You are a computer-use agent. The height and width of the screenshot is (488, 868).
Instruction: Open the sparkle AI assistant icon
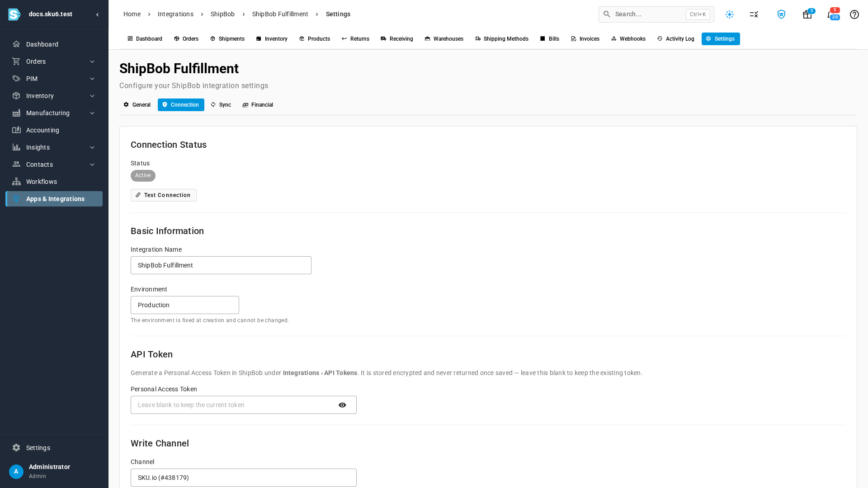click(x=730, y=14)
